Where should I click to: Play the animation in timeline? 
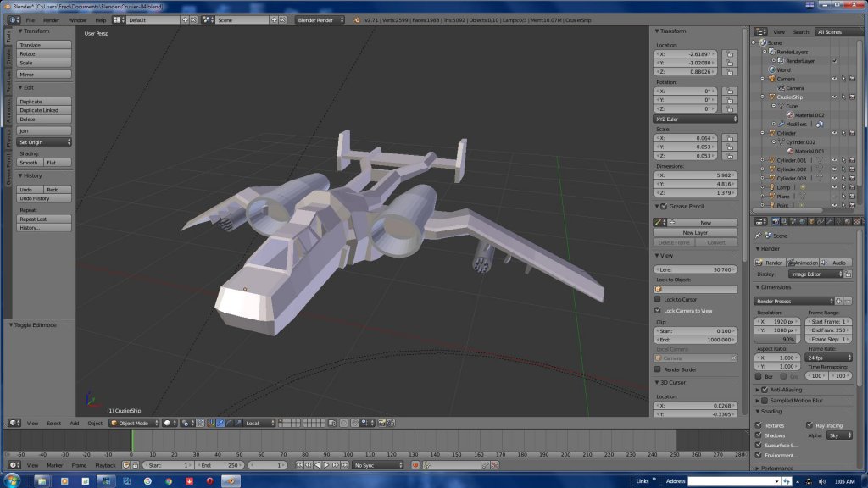(x=326, y=465)
